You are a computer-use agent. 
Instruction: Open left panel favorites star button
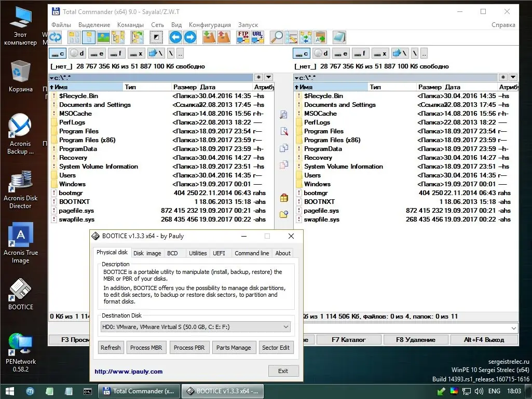click(x=258, y=77)
